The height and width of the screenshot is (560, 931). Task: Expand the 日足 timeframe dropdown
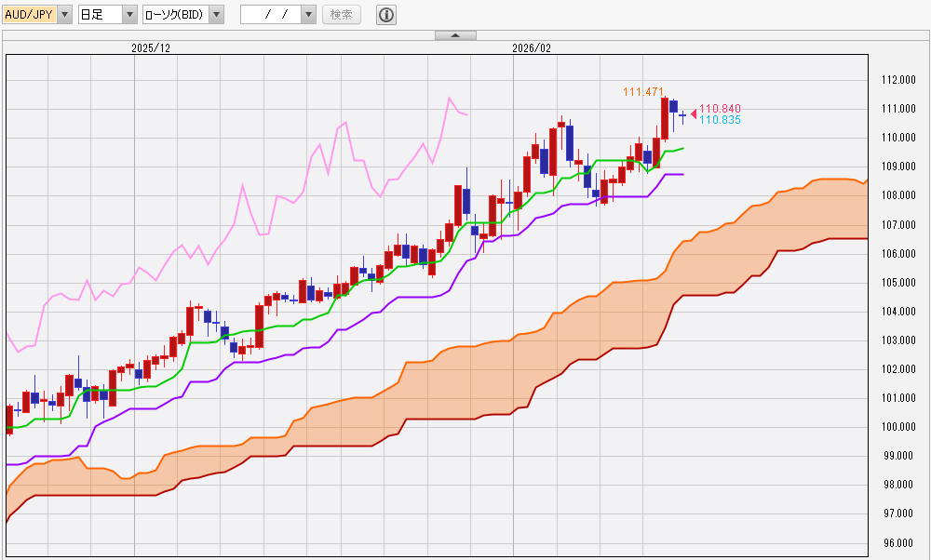(x=129, y=15)
